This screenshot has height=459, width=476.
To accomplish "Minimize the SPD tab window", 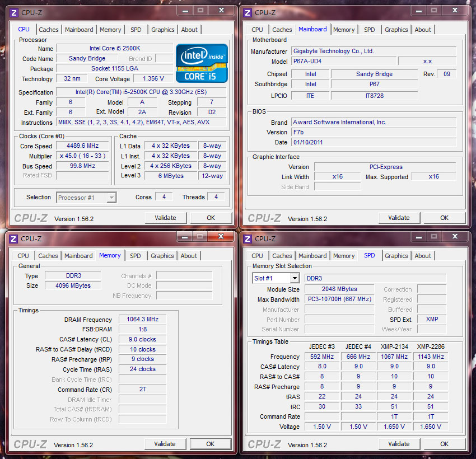I will 419,237.
